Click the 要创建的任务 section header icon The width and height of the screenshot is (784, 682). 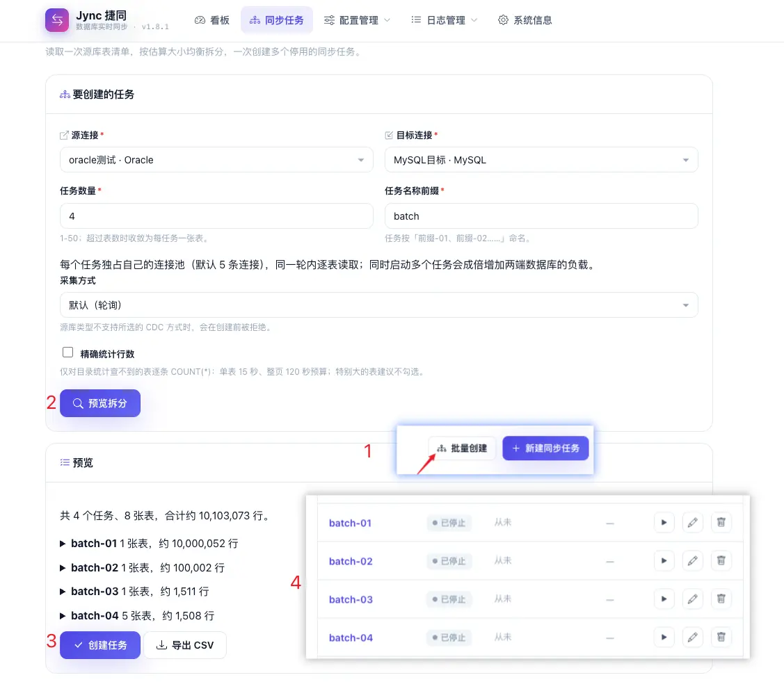pos(65,95)
